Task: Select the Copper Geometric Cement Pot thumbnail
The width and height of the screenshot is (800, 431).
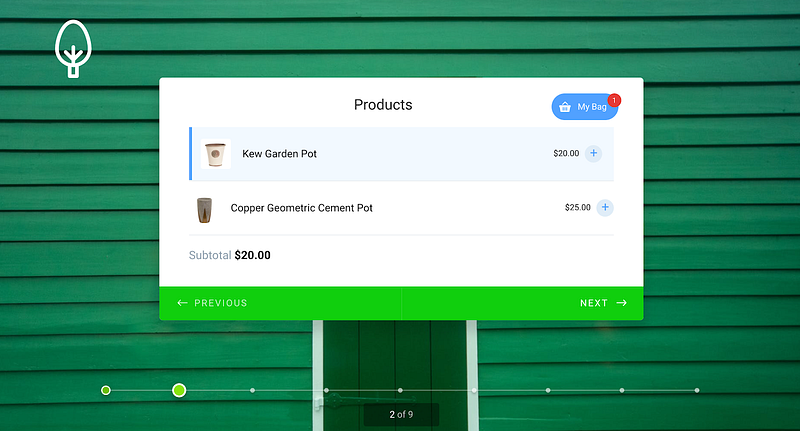Action: (x=204, y=210)
